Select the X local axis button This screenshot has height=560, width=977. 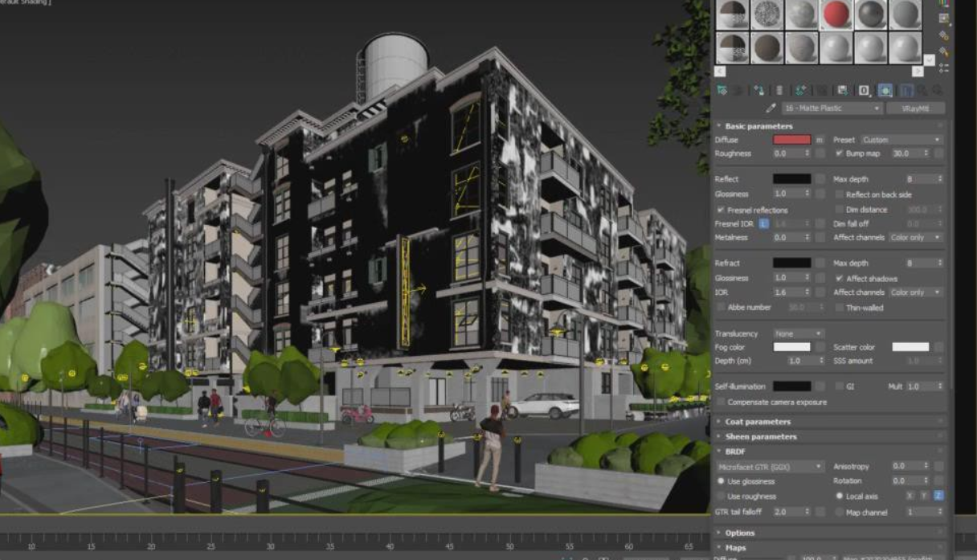coord(910,497)
